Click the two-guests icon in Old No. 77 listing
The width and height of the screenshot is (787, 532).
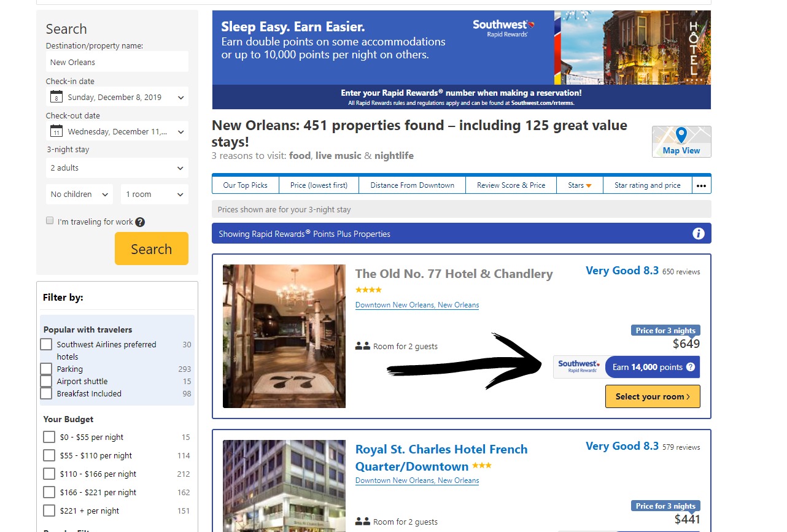(362, 346)
